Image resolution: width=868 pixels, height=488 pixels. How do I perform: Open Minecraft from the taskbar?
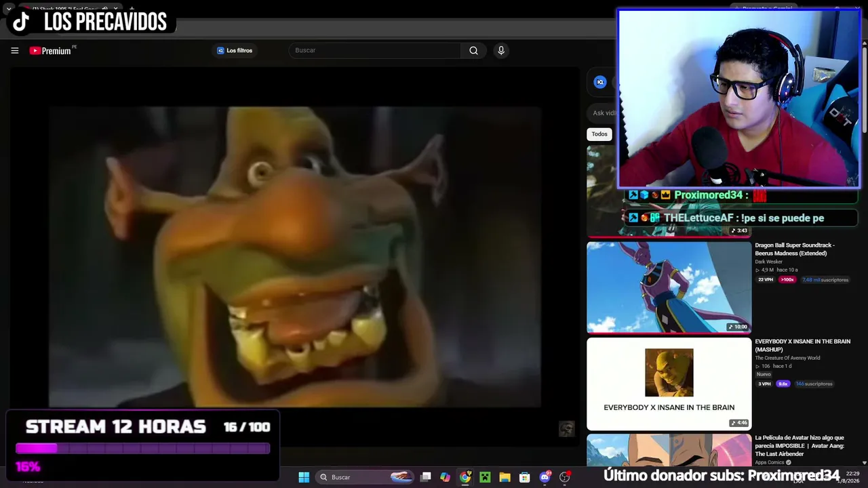tap(485, 477)
